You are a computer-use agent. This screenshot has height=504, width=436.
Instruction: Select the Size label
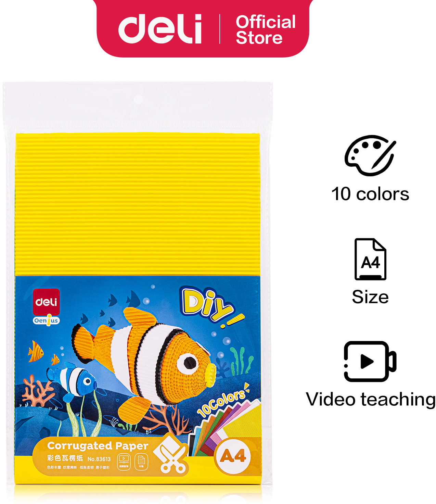370,297
